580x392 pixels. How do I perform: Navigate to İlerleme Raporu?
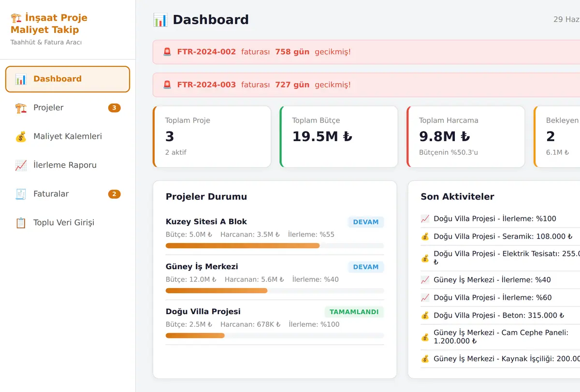(x=68, y=165)
